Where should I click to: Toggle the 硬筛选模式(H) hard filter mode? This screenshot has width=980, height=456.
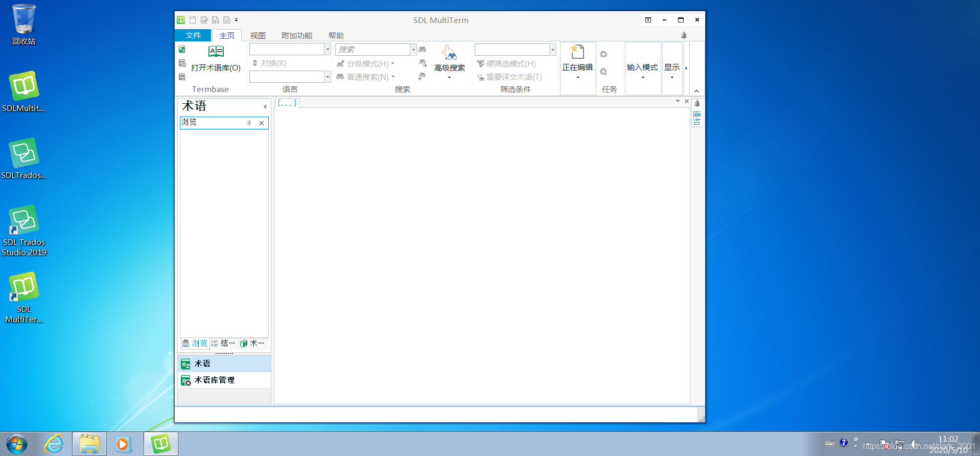point(506,63)
